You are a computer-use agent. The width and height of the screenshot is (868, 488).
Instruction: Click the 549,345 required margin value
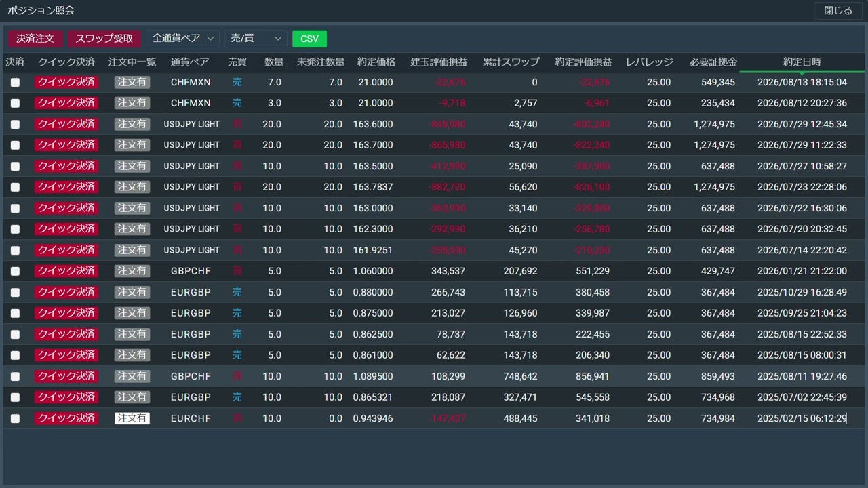tap(718, 82)
